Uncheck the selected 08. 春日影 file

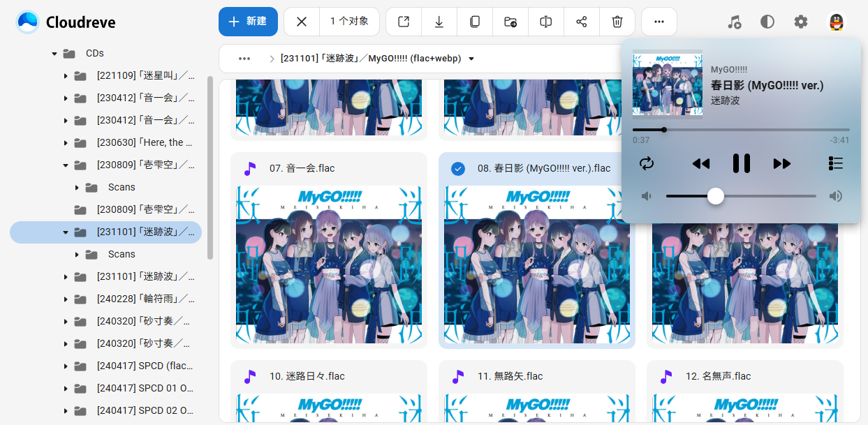458,168
